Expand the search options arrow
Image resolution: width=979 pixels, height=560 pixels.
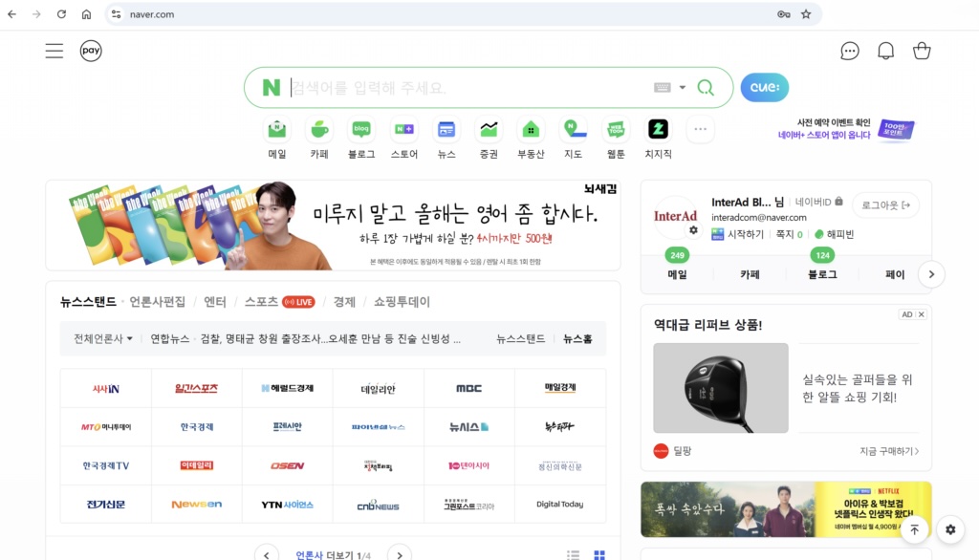pyautogui.click(x=683, y=87)
